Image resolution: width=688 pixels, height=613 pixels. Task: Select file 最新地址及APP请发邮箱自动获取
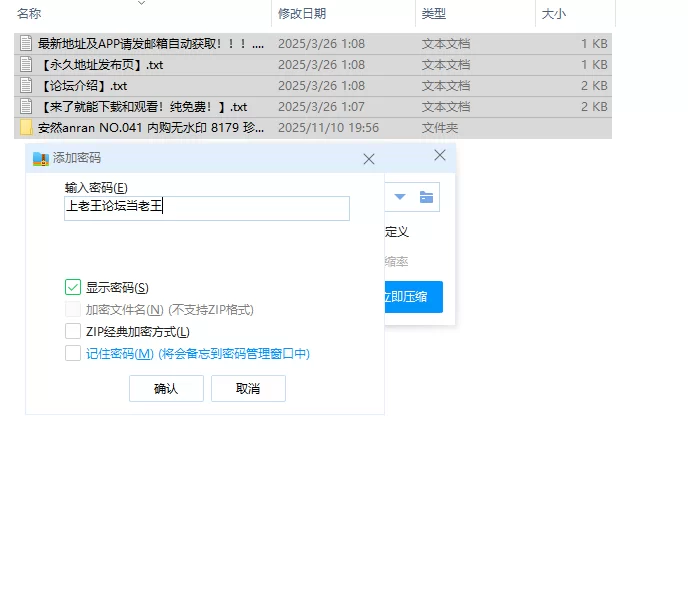click(x=313, y=43)
